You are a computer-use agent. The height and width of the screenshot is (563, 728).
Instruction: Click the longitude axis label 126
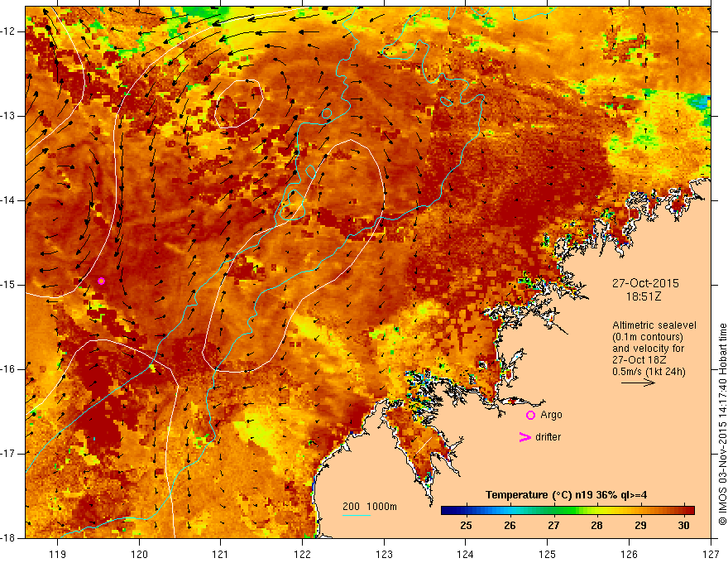click(x=629, y=554)
